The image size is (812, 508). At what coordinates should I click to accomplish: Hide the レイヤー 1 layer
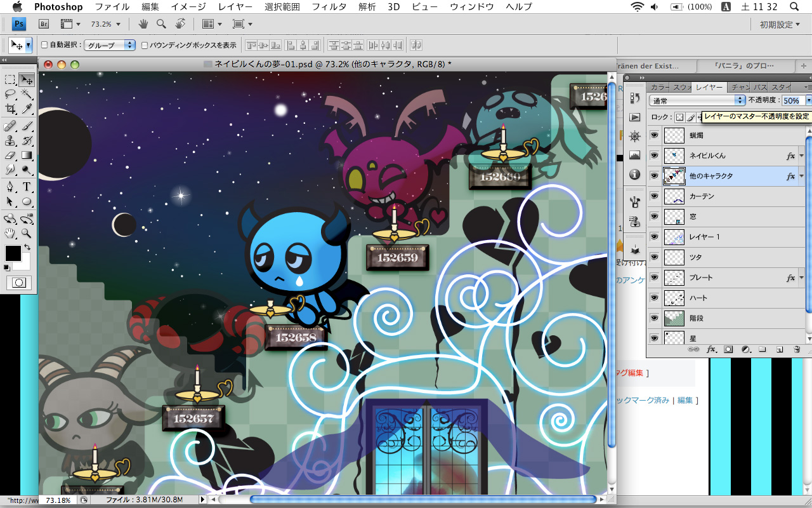[654, 237]
